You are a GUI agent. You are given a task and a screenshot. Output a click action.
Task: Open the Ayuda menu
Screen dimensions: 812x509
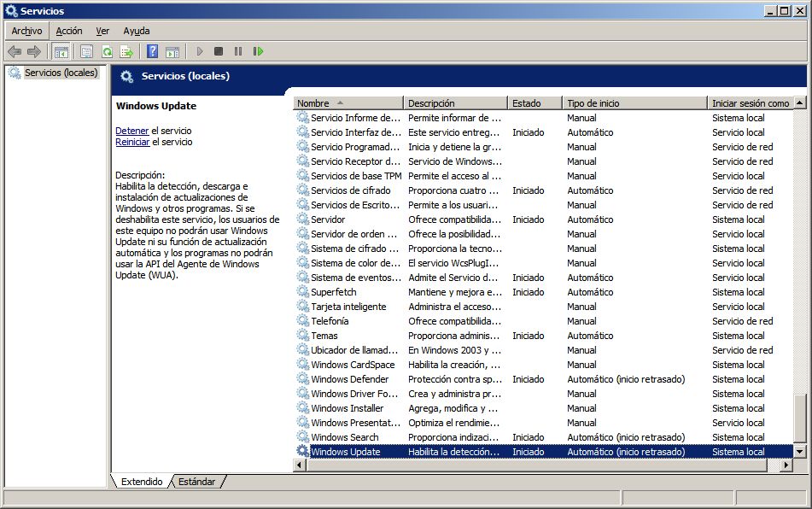pyautogui.click(x=137, y=31)
